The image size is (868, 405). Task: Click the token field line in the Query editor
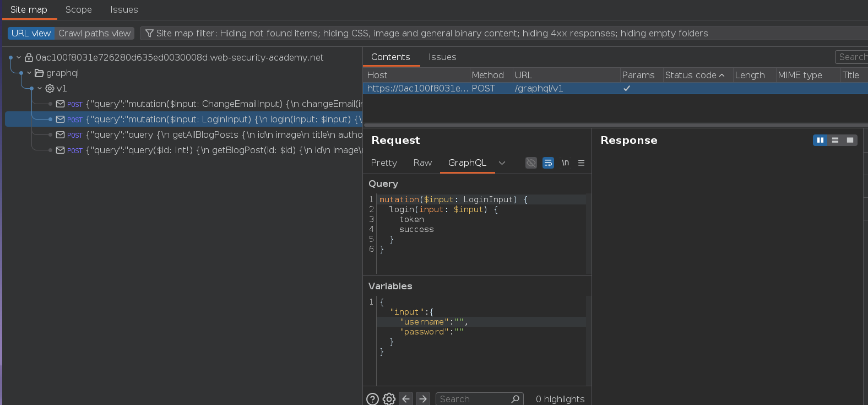[481, 219]
